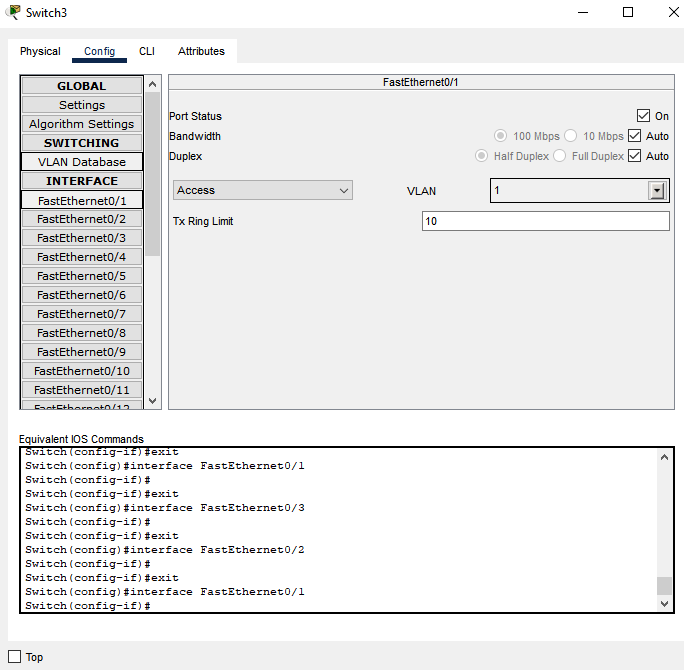
Task: Close the Switch3 window
Action: click(x=674, y=12)
